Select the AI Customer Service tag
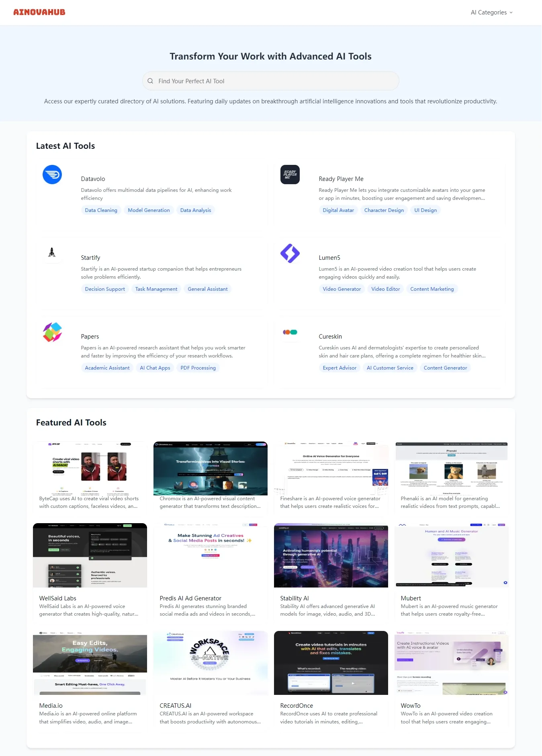 (390, 368)
